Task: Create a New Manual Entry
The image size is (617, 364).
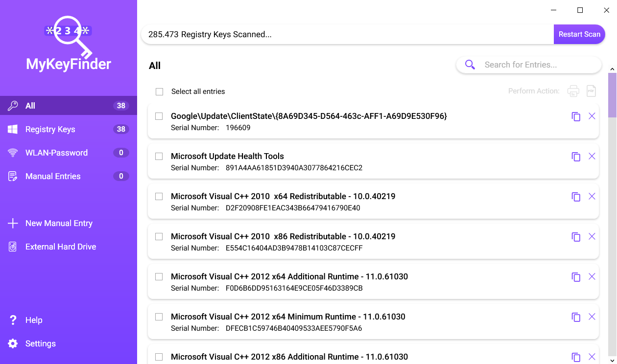Action: [x=69, y=223]
